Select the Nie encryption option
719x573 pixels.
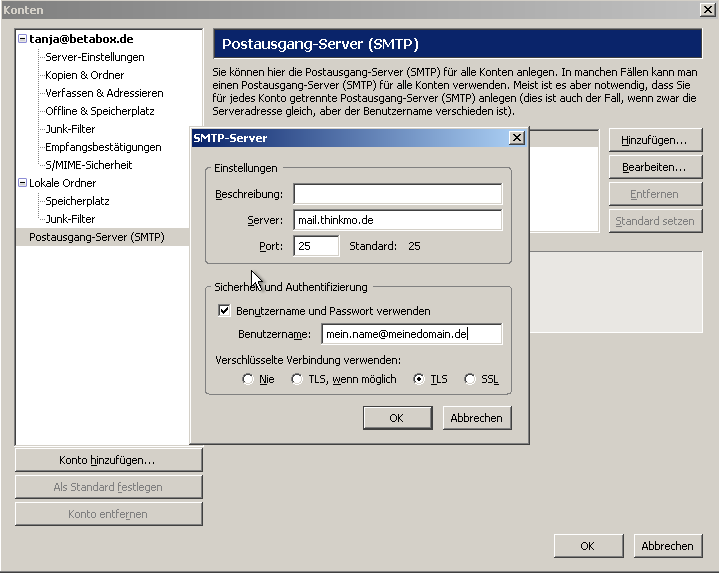tap(248, 379)
